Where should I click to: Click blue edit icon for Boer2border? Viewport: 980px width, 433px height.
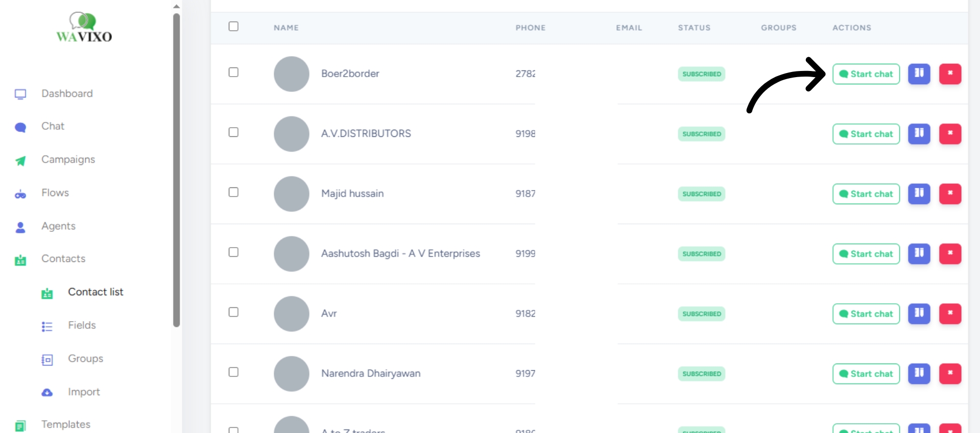(919, 74)
